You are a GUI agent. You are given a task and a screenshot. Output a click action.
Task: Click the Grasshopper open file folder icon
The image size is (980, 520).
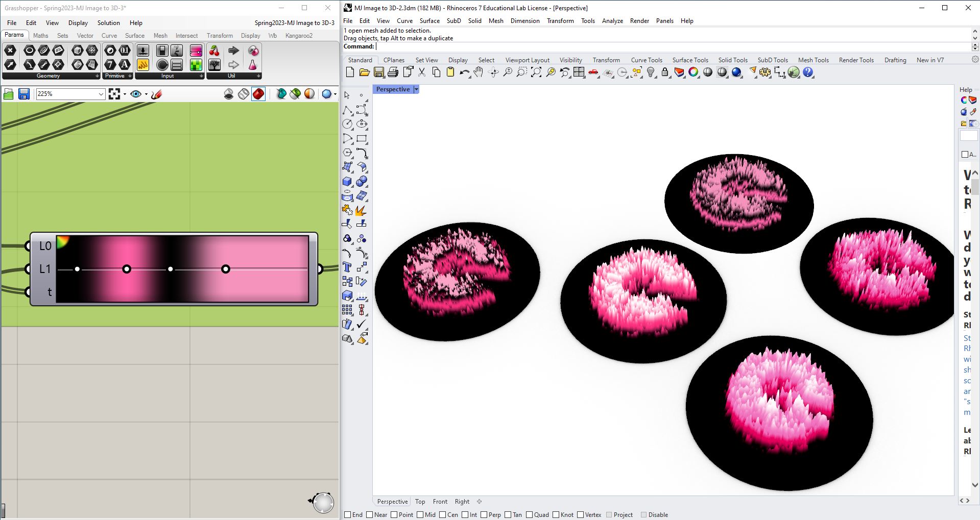coord(8,94)
